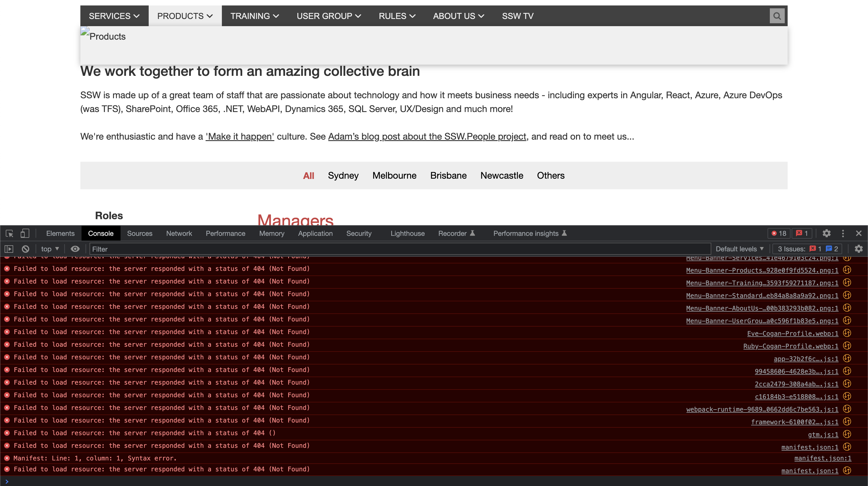Click the error counter showing 18 errors
Image resolution: width=868 pixels, height=486 pixels.
tap(779, 234)
